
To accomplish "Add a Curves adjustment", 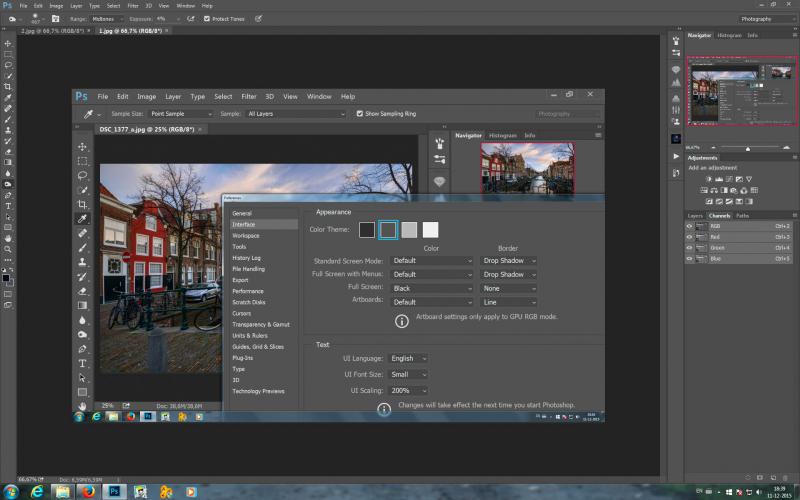I will [729, 179].
